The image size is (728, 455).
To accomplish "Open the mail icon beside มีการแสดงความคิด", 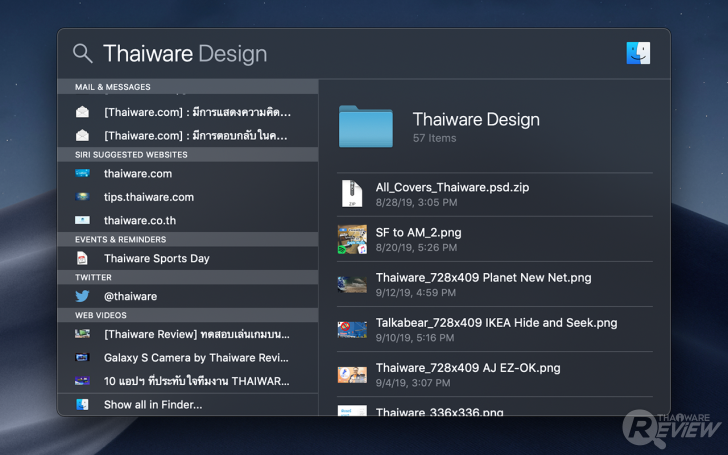I will pos(82,112).
